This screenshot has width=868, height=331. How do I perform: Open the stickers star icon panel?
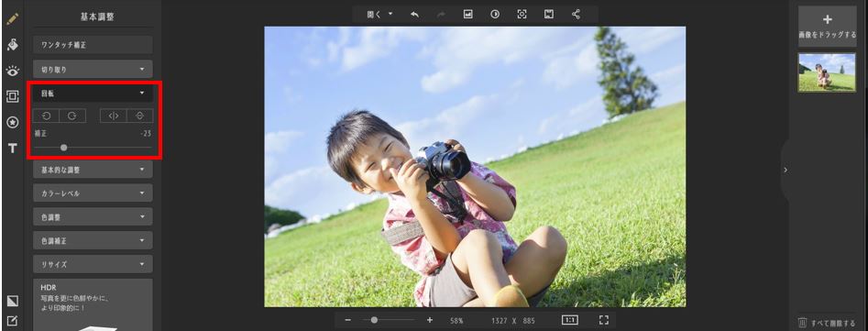(x=12, y=122)
